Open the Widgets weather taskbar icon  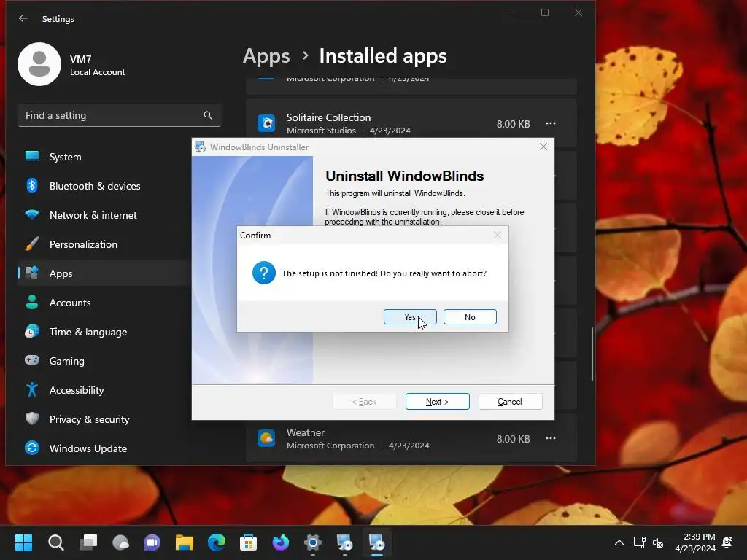point(120,542)
